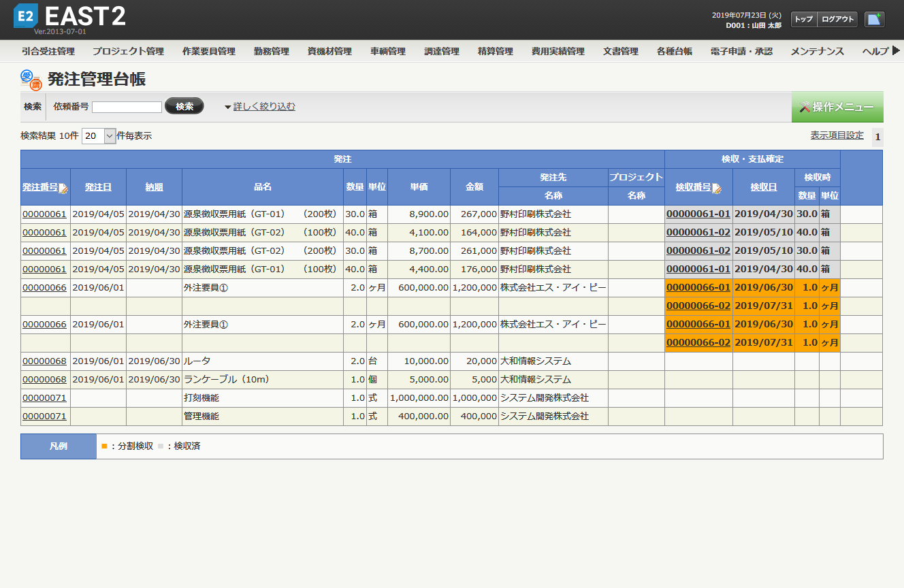Open order 00000068 for ルータ row
The image size is (904, 588).
click(x=45, y=361)
